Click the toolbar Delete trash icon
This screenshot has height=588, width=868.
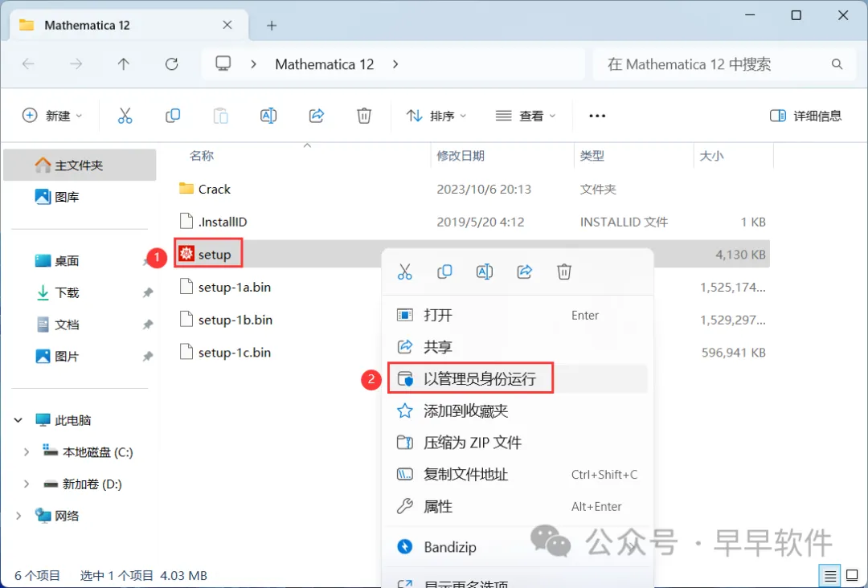point(364,116)
